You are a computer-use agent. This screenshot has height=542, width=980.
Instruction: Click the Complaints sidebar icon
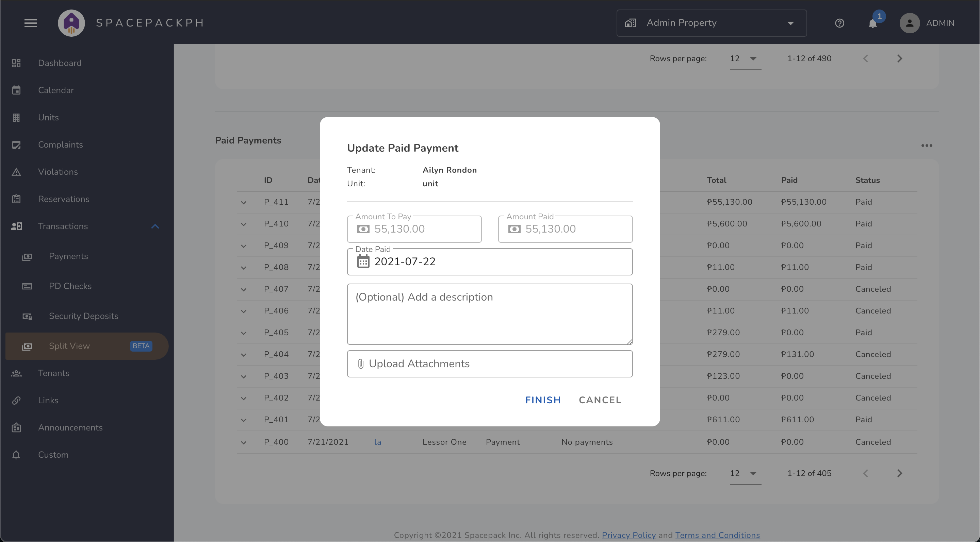(x=17, y=144)
